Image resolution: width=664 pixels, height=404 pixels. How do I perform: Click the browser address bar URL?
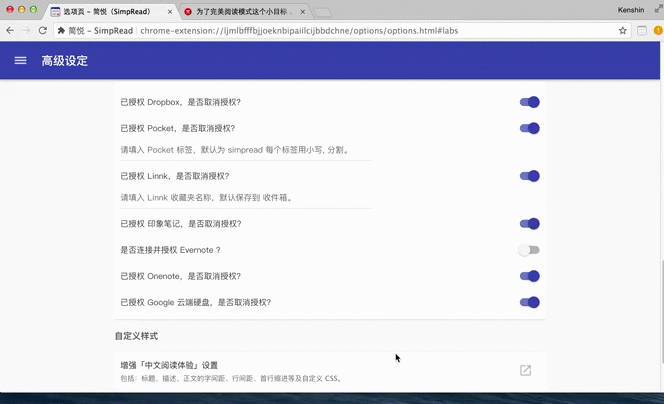tap(299, 30)
